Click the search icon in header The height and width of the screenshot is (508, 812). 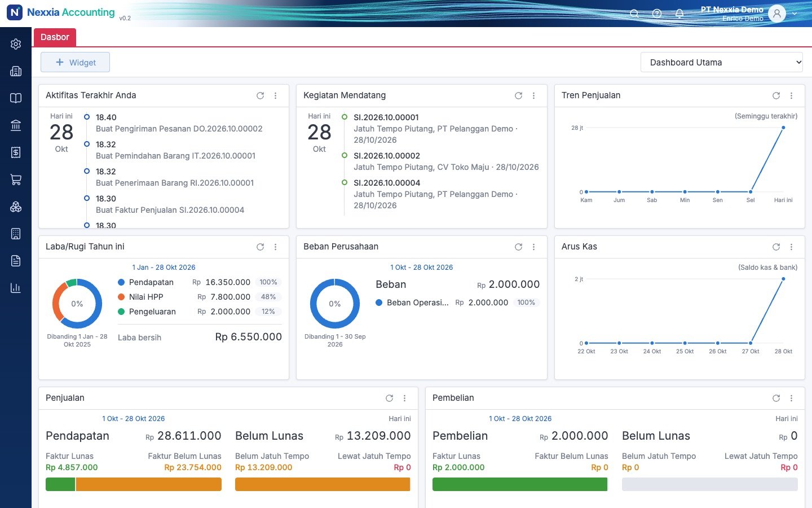tap(634, 14)
